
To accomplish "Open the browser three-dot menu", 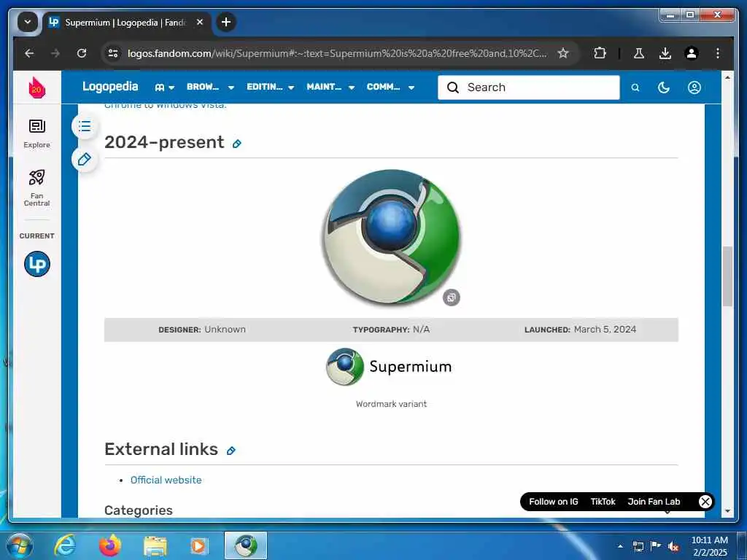I will pos(718,53).
